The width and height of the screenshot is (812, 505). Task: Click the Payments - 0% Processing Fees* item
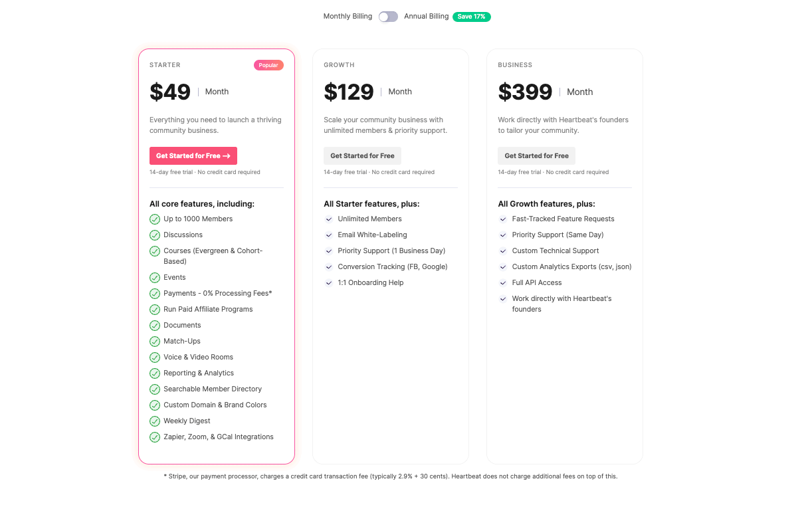(218, 294)
